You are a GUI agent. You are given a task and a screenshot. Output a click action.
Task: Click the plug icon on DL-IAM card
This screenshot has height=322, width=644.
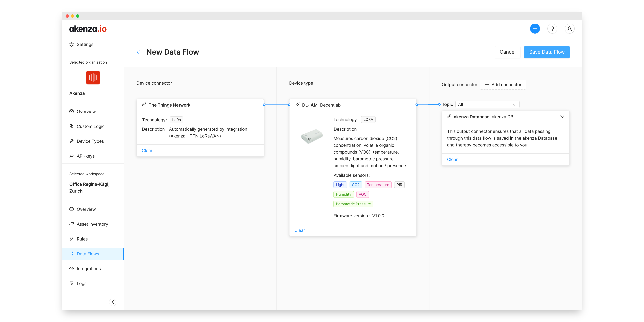(298, 104)
